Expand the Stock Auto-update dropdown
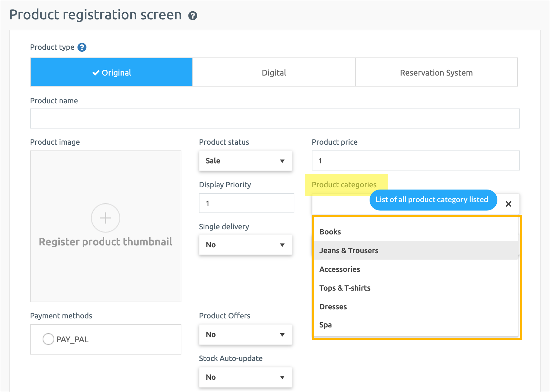 point(245,377)
